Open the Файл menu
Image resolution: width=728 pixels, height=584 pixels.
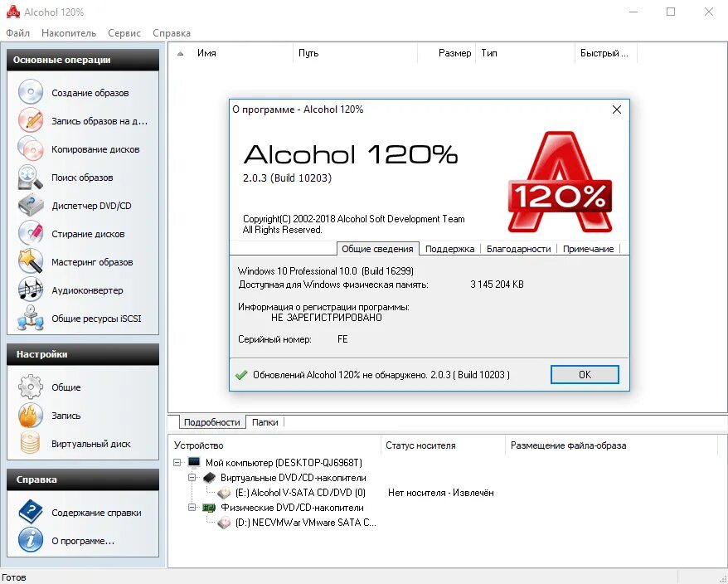(17, 33)
